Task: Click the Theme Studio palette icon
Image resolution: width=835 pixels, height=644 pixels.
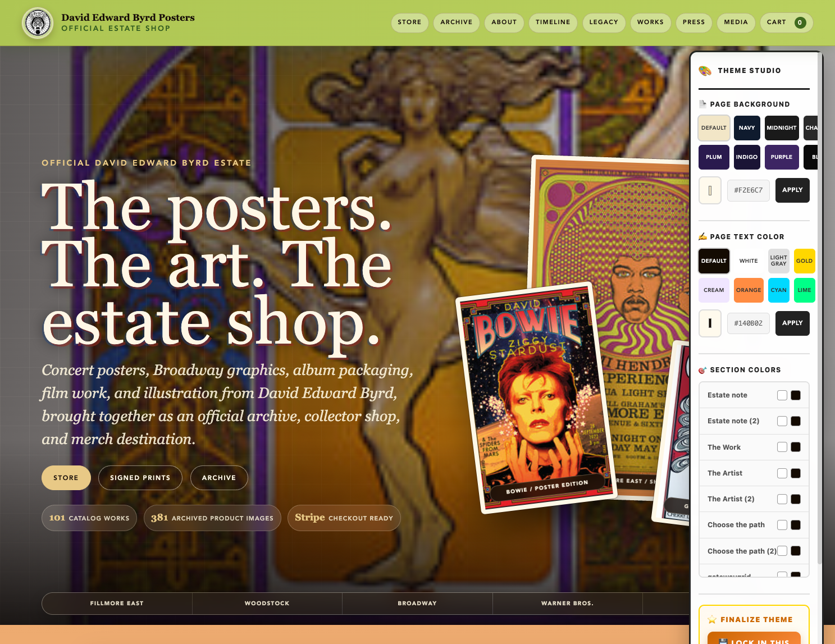Action: [705, 71]
